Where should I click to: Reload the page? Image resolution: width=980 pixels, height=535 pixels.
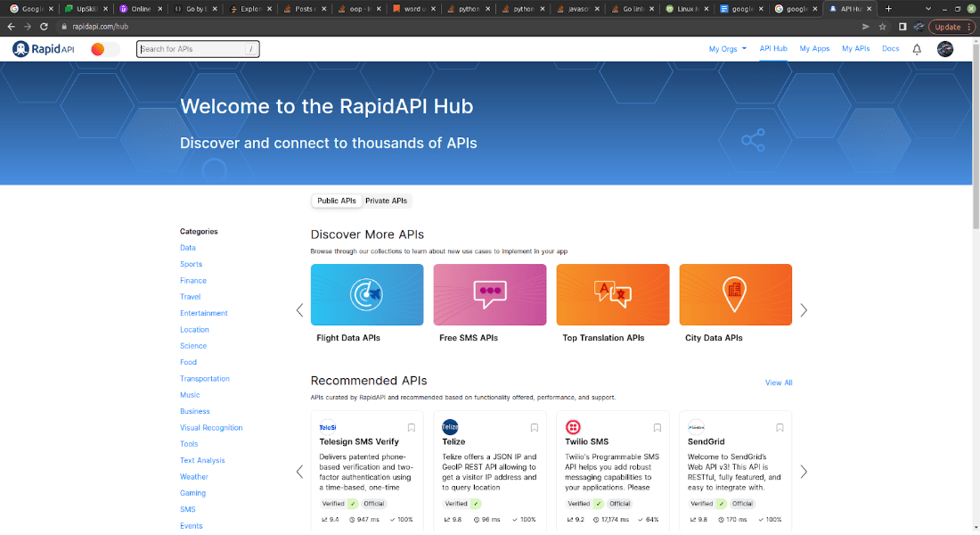44,26
